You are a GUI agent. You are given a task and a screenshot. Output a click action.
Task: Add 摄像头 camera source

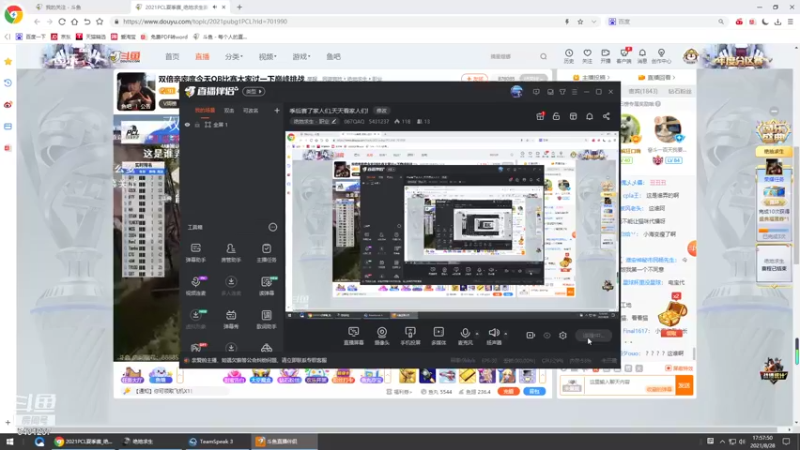coord(382,336)
